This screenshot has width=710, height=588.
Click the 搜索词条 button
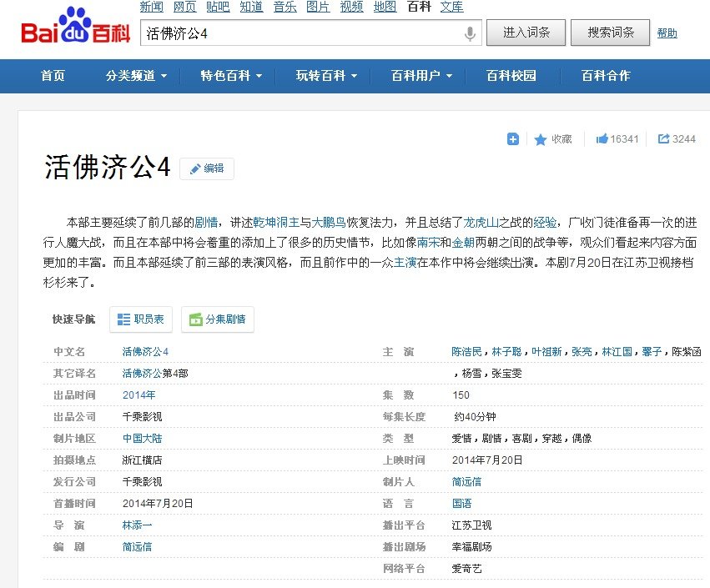click(610, 33)
